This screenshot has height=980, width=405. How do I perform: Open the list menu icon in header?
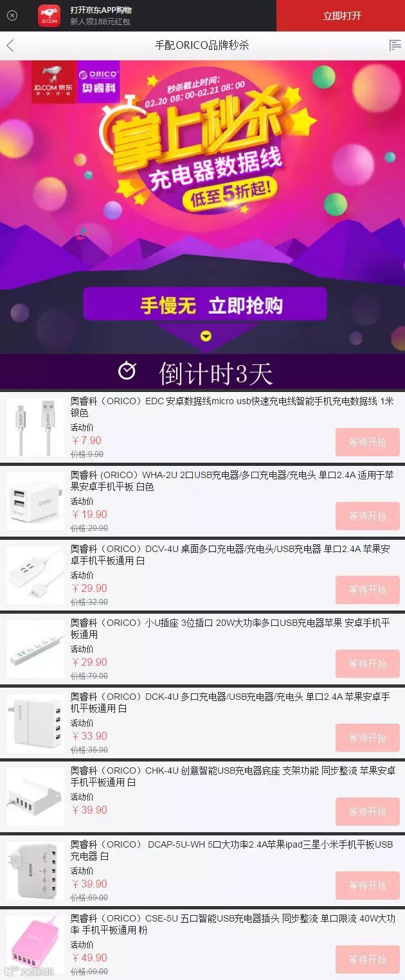coord(395,45)
